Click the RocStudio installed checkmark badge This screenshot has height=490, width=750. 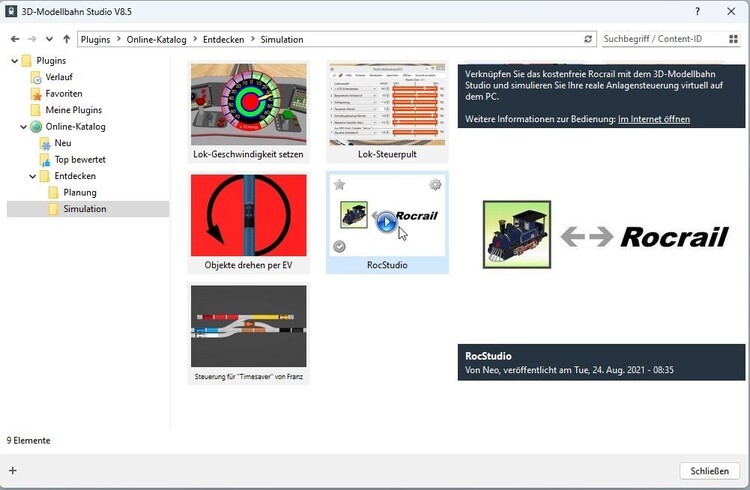[x=340, y=246]
